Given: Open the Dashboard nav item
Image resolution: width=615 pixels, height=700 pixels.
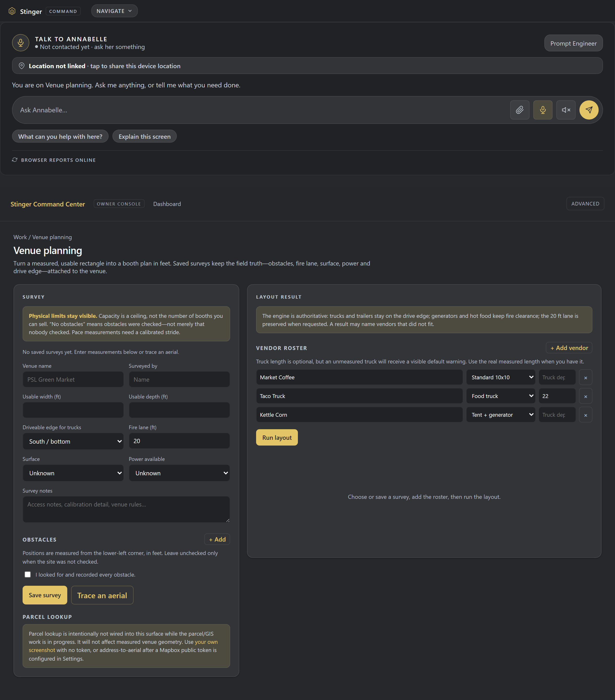Looking at the screenshot, I should [167, 204].
